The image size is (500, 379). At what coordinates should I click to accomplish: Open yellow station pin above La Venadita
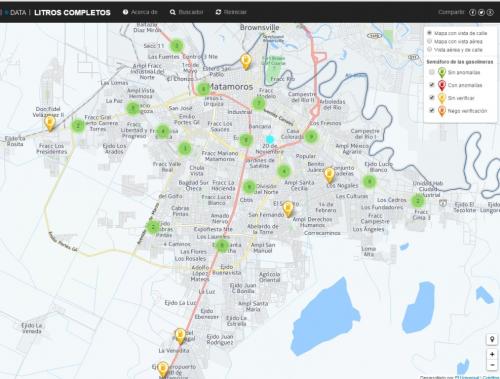pyautogui.click(x=180, y=336)
